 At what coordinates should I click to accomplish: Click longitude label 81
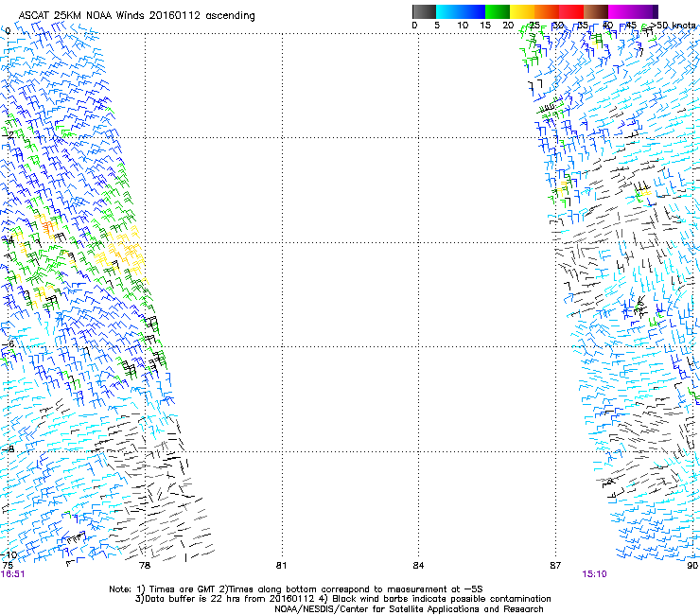(x=281, y=566)
